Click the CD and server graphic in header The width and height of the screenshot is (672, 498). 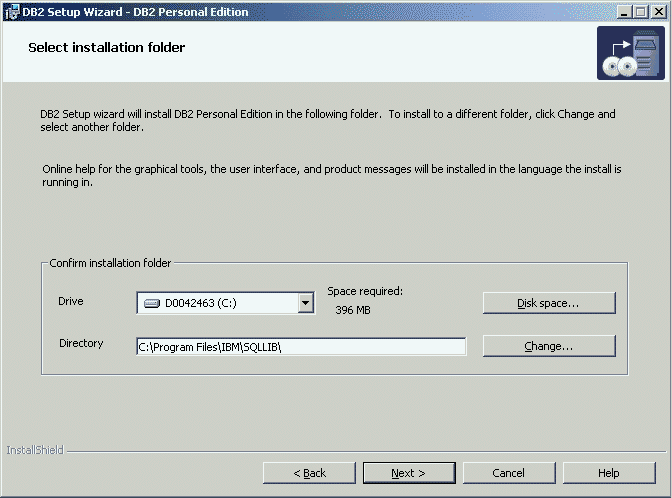point(630,54)
